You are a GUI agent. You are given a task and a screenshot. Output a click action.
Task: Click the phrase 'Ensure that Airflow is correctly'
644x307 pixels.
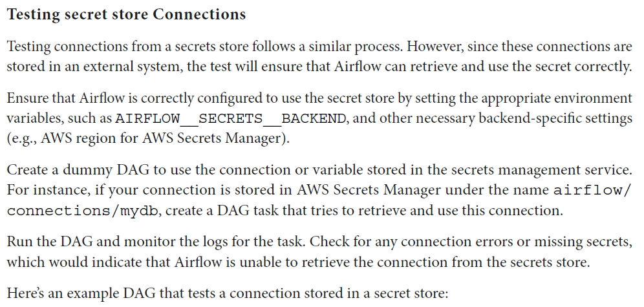point(87,99)
